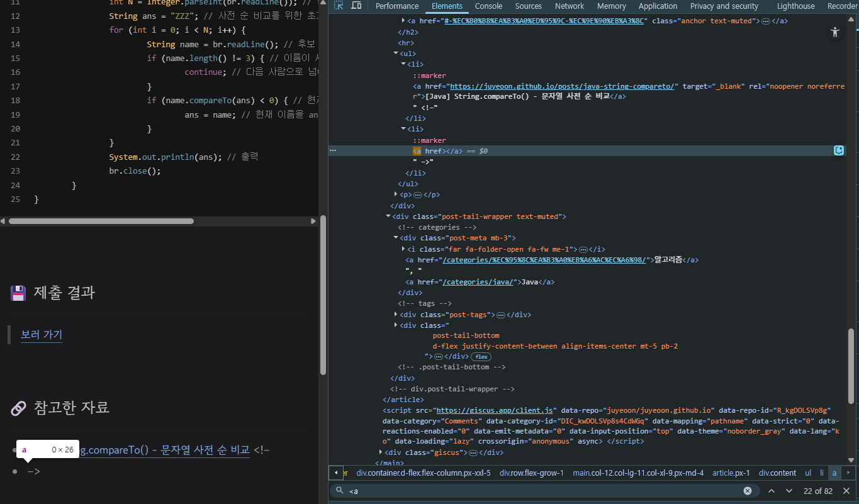Open the compareTo() reference link on page
859x504 pixels.
164,450
